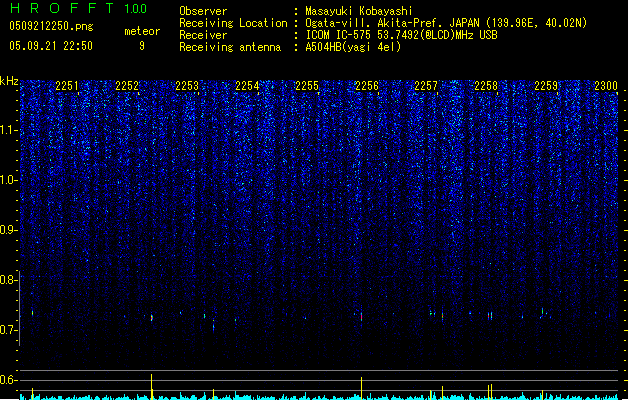Click the tallest yellow power spike after 2252
Screen dimensions: 629x400
pos(151,387)
